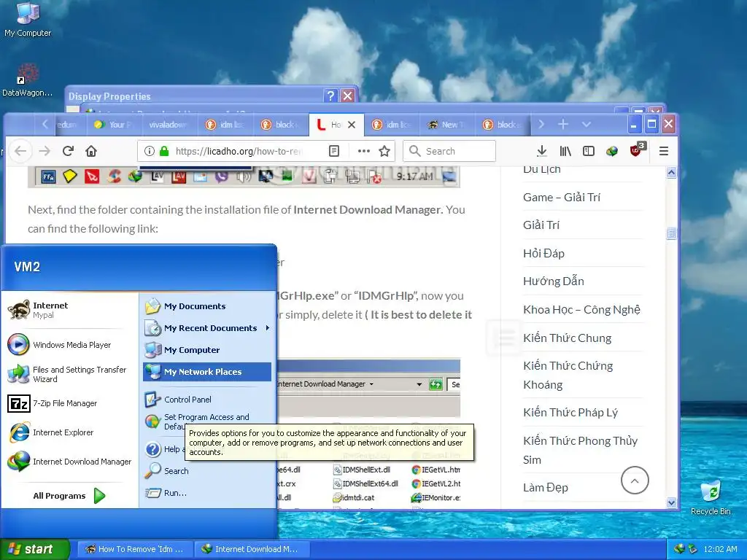
Task: Reload the page in the browser
Action: coord(68,151)
